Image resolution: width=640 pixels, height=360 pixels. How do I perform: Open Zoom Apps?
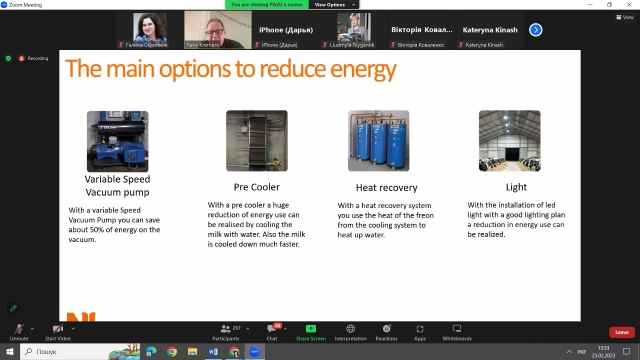(420, 332)
